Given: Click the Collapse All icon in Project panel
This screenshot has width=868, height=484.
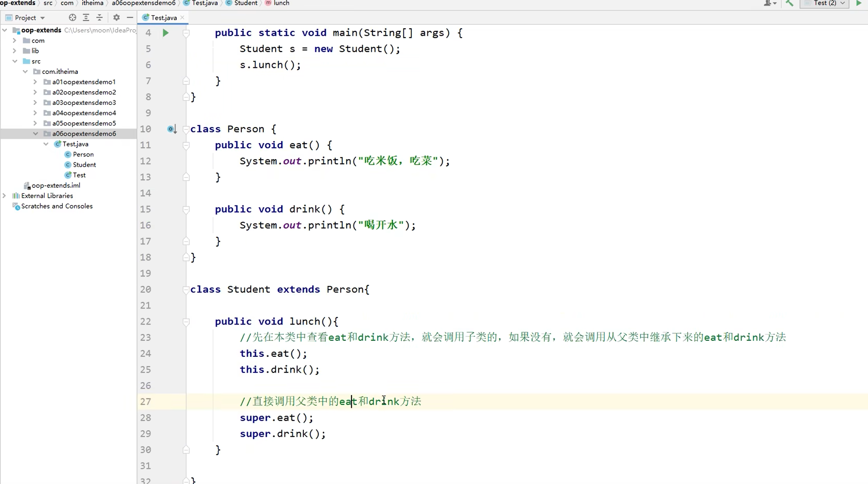Looking at the screenshot, I should 100,18.
